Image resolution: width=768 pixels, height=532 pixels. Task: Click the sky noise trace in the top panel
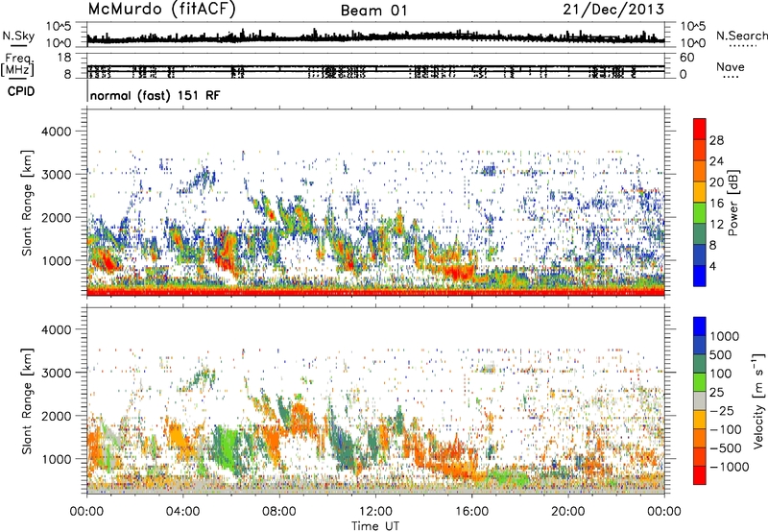click(375, 37)
